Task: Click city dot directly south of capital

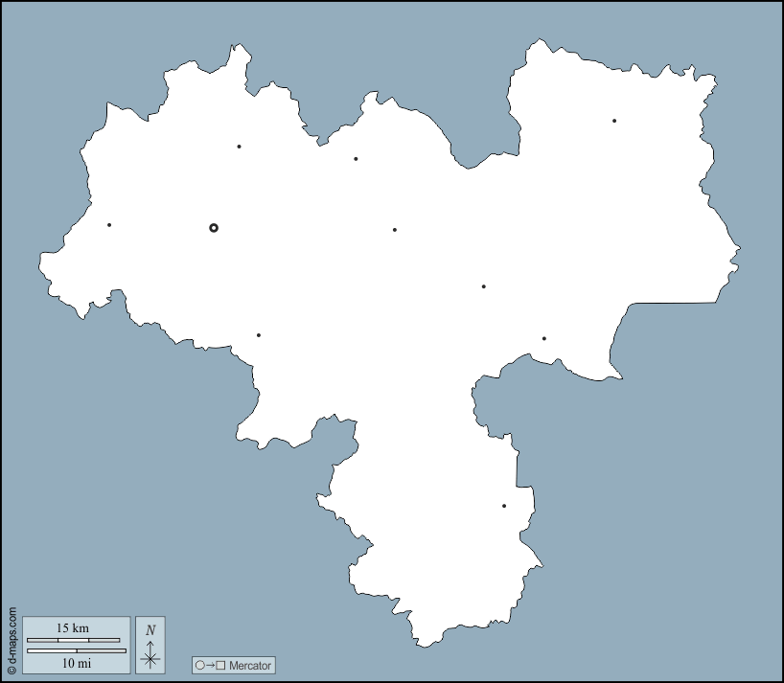Action: click(x=259, y=335)
